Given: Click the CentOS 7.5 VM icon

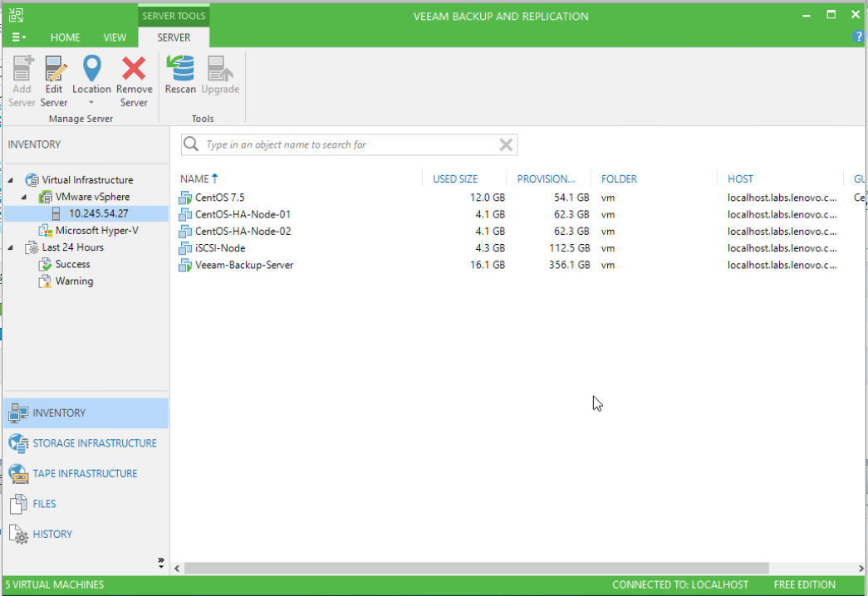Looking at the screenshot, I should point(185,198).
